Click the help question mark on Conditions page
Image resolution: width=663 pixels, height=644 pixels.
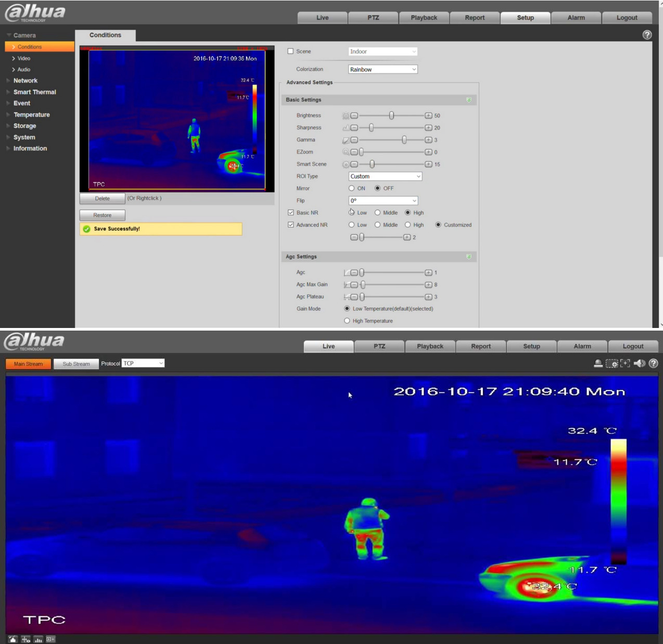(647, 35)
